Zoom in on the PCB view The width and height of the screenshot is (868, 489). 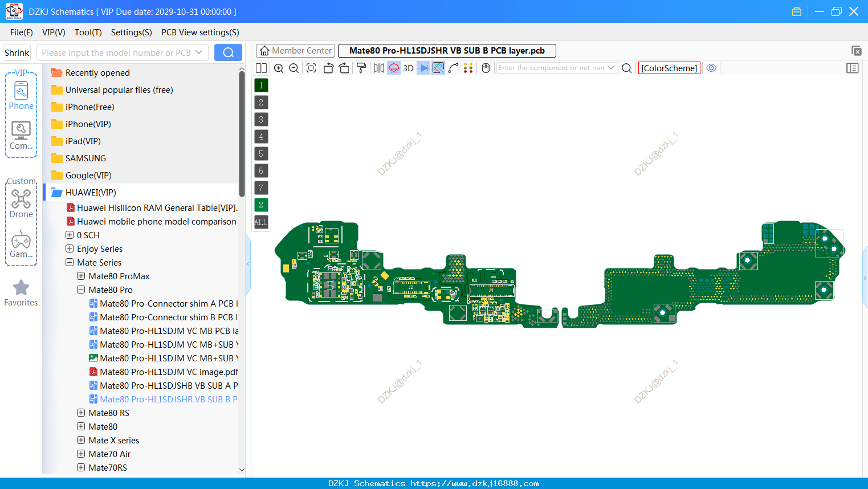click(279, 68)
